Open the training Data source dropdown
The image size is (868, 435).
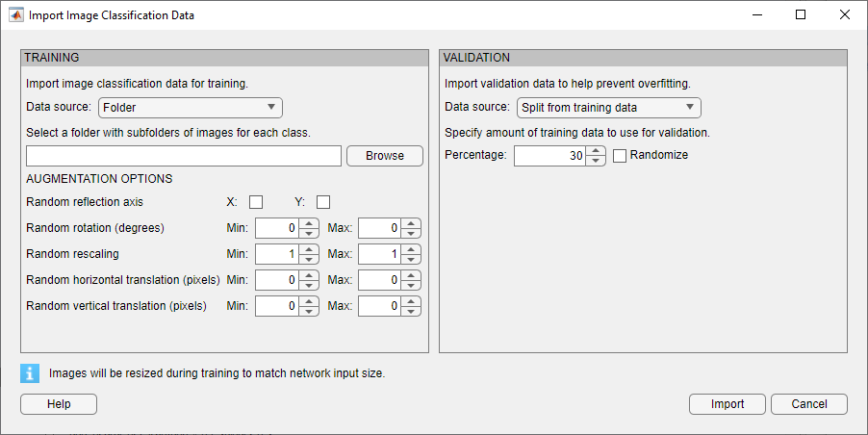pos(191,107)
